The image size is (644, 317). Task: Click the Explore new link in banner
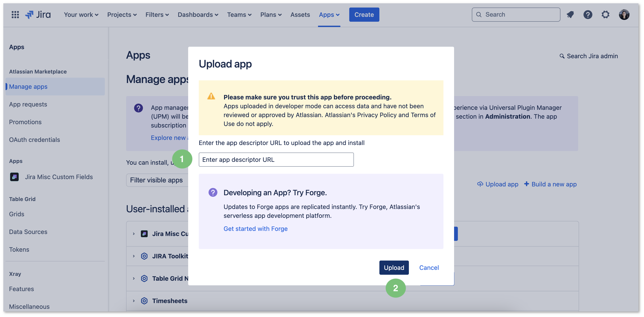tap(170, 138)
